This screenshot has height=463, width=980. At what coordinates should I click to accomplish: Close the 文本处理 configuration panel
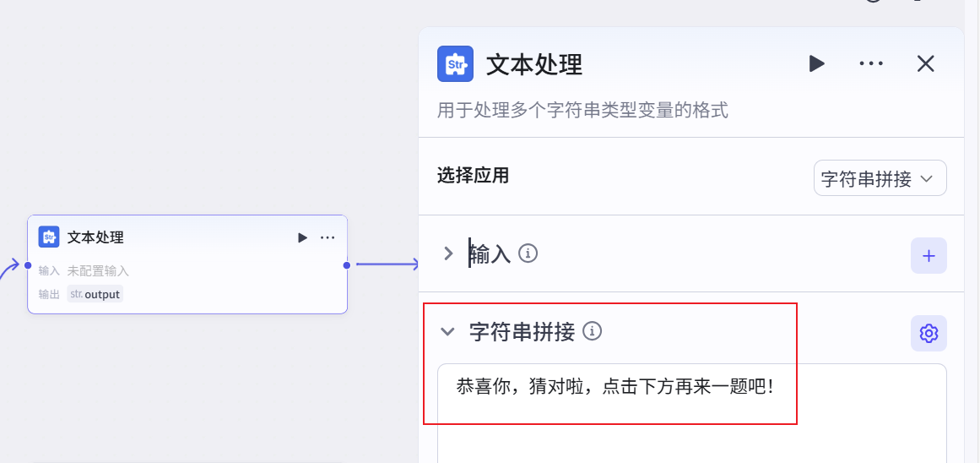click(926, 64)
